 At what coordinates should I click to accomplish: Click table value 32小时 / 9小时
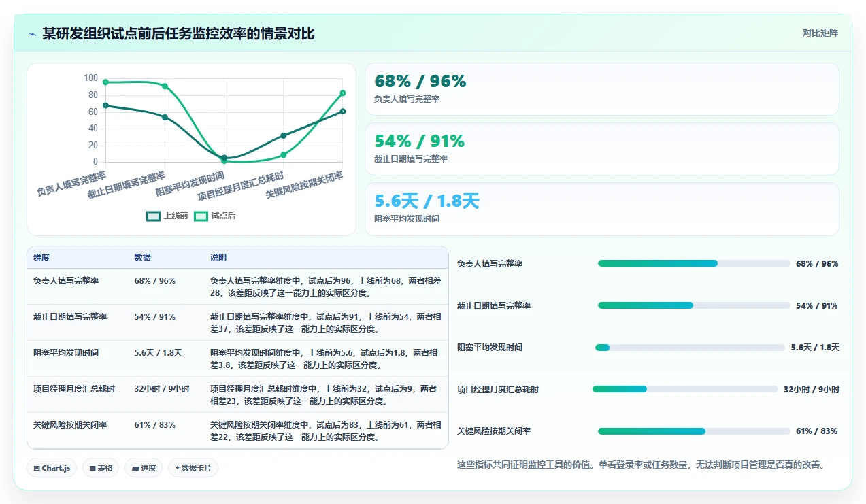pyautogui.click(x=162, y=389)
